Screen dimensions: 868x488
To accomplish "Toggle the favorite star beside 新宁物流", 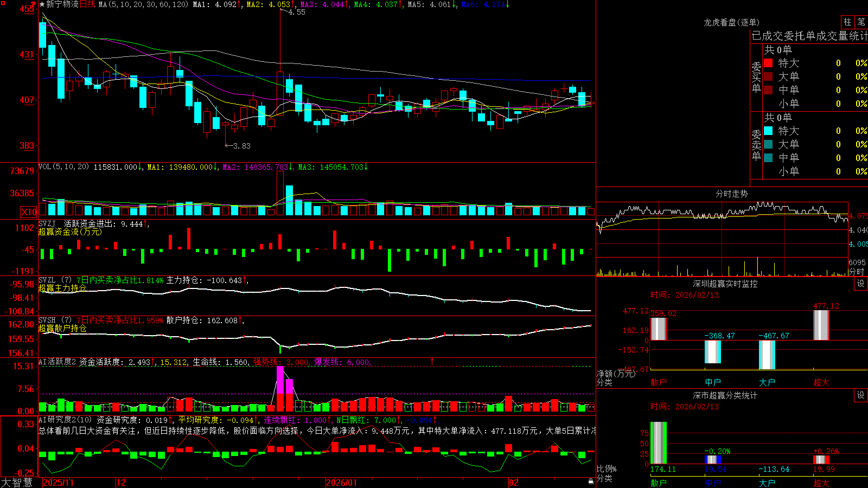I will [x=42, y=4].
